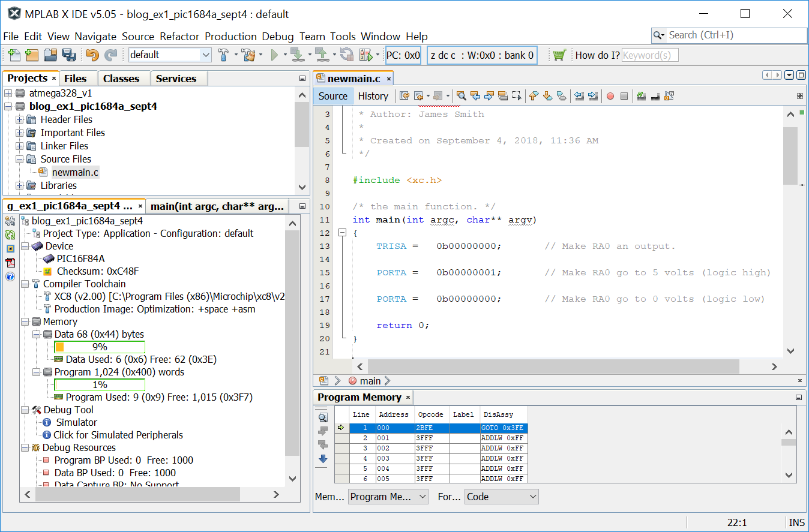This screenshot has width=809, height=532.
Task: Click the Open Project folder icon
Action: [50, 55]
